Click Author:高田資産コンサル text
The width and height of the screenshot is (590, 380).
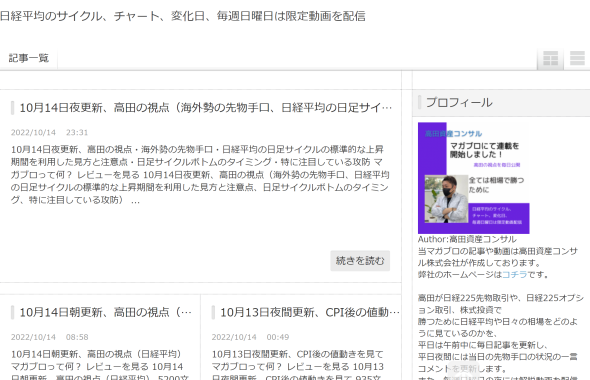[x=467, y=239]
